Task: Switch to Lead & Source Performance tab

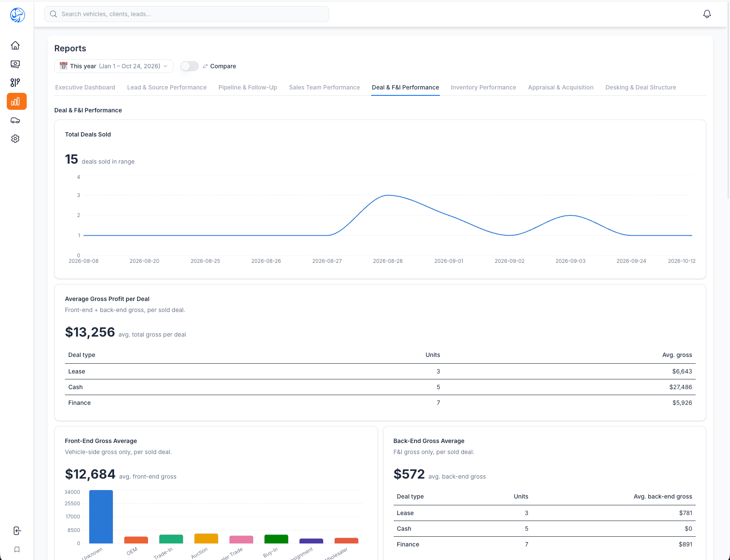Action: (167, 87)
